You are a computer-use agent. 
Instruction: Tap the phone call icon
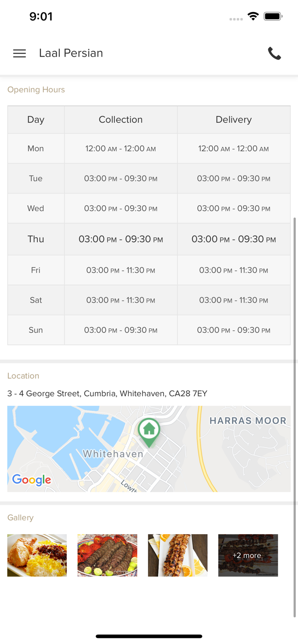click(274, 53)
